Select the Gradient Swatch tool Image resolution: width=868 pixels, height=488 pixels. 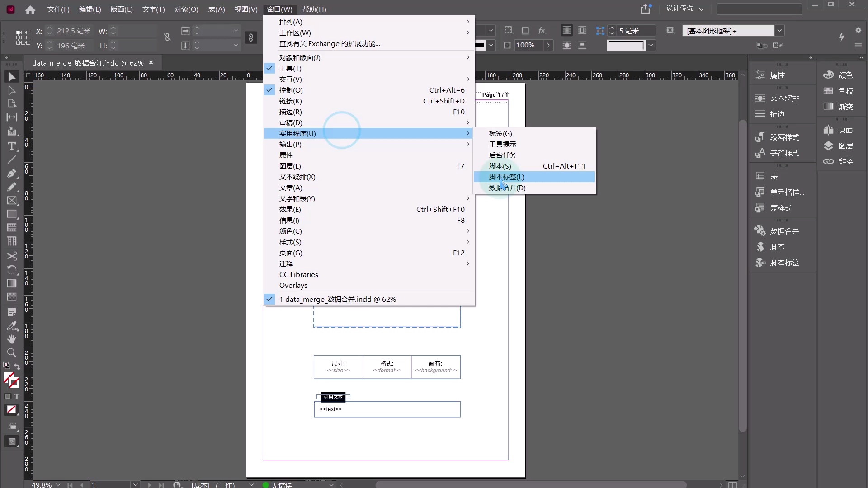[12, 283]
